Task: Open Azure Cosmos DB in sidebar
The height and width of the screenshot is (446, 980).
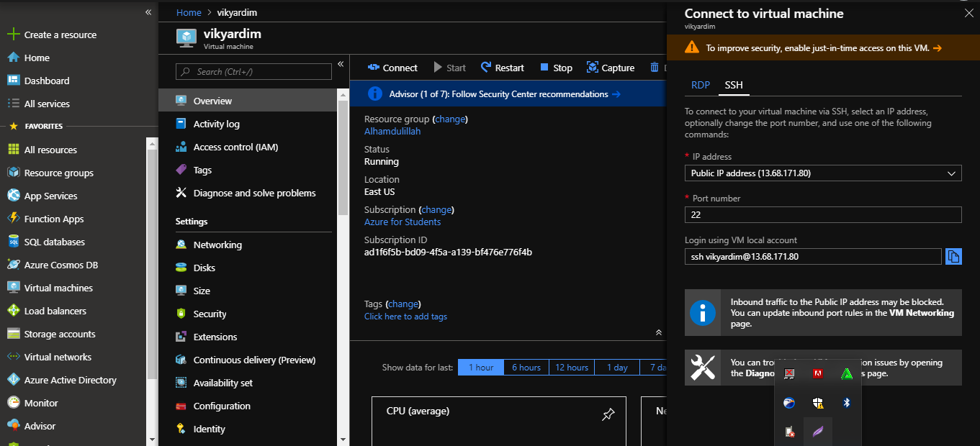Action: pyautogui.click(x=60, y=265)
